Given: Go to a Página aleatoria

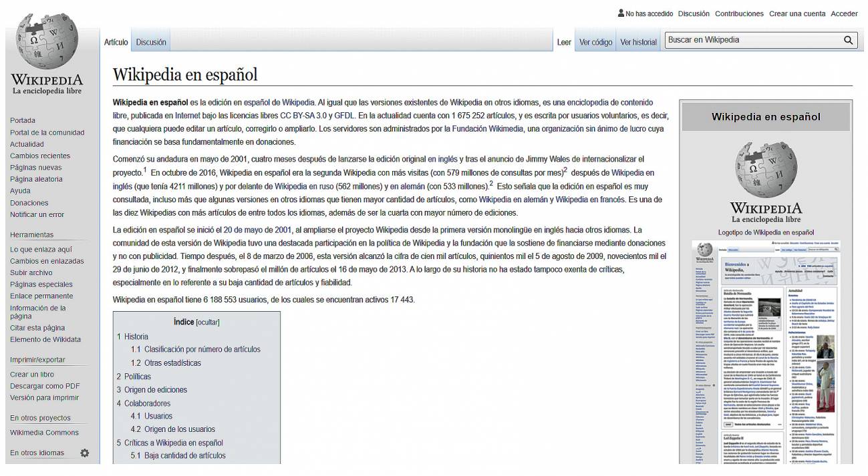Looking at the screenshot, I should (x=36, y=179).
